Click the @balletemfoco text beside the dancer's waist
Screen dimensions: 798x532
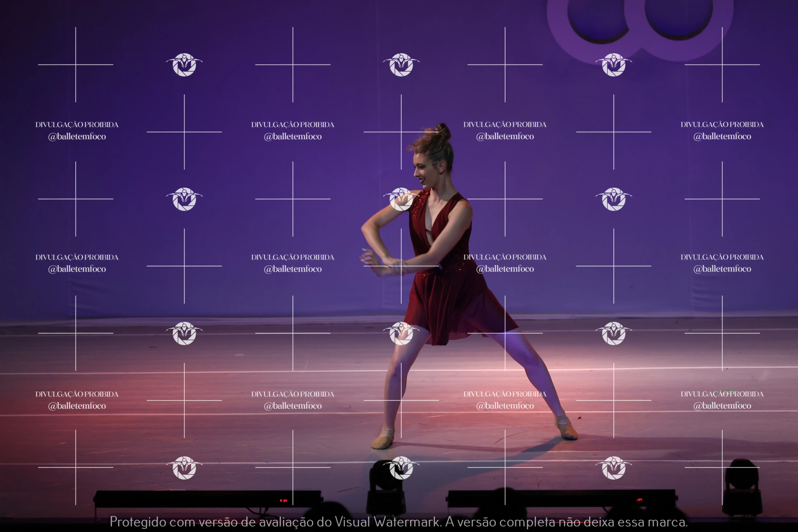point(505,269)
